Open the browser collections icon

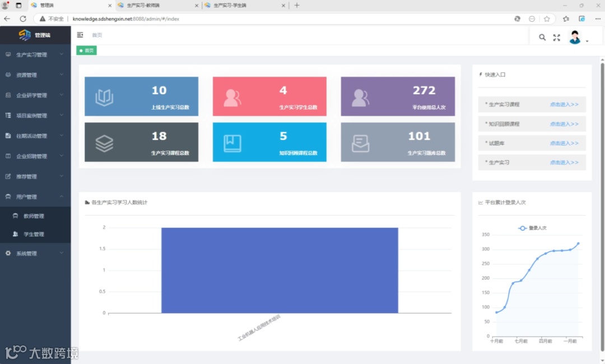click(x=582, y=18)
